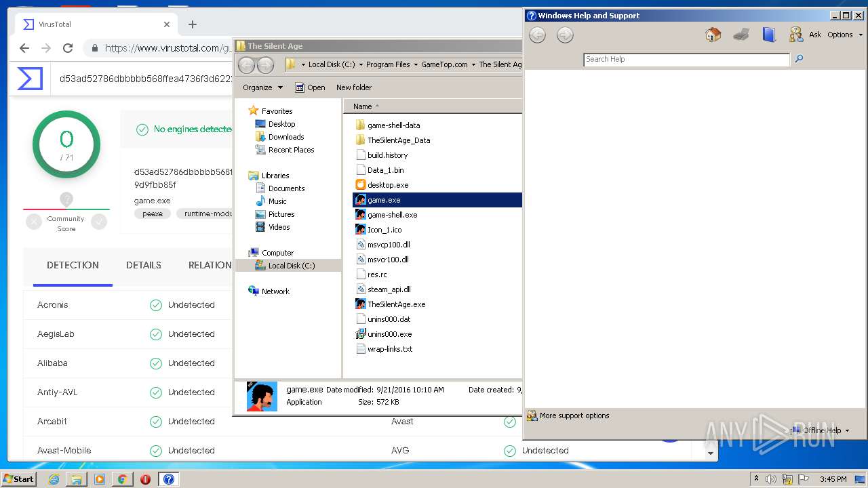Switch to the DETAILS tab

point(144,265)
